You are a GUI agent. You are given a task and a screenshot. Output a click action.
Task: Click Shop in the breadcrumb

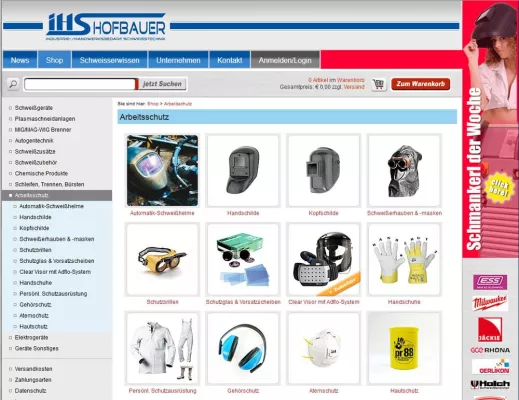point(153,104)
